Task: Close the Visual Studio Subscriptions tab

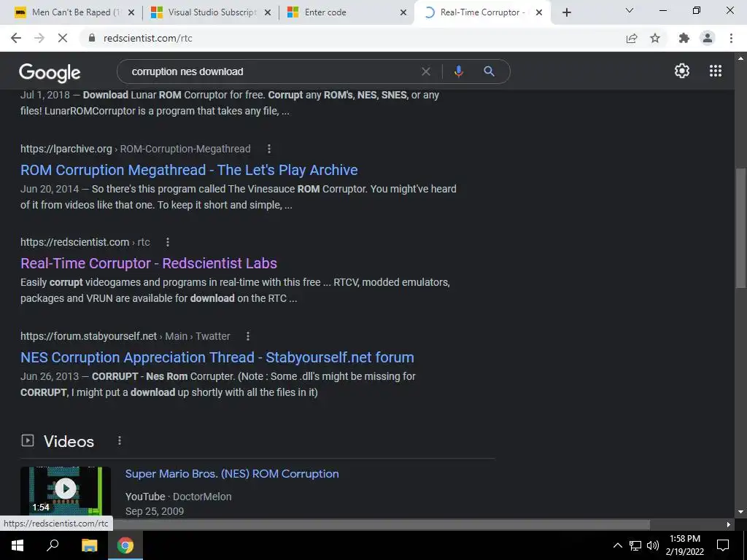Action: [268, 12]
